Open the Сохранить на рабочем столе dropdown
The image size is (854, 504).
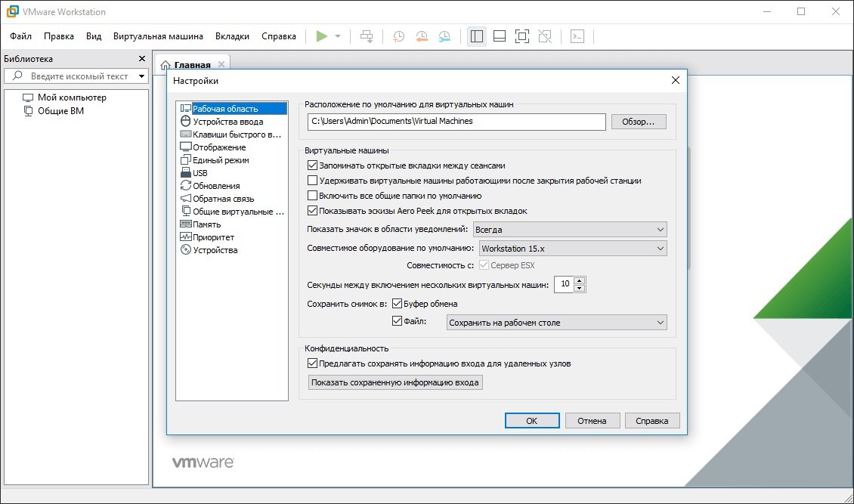click(555, 323)
